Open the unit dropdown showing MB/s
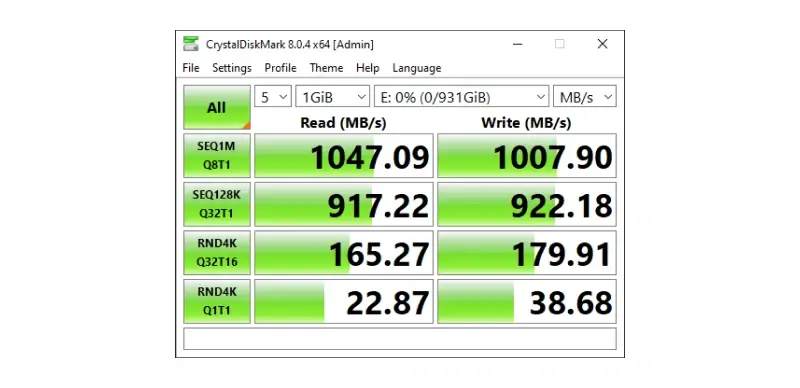Screen dimensions: 800x388 pyautogui.click(x=585, y=96)
